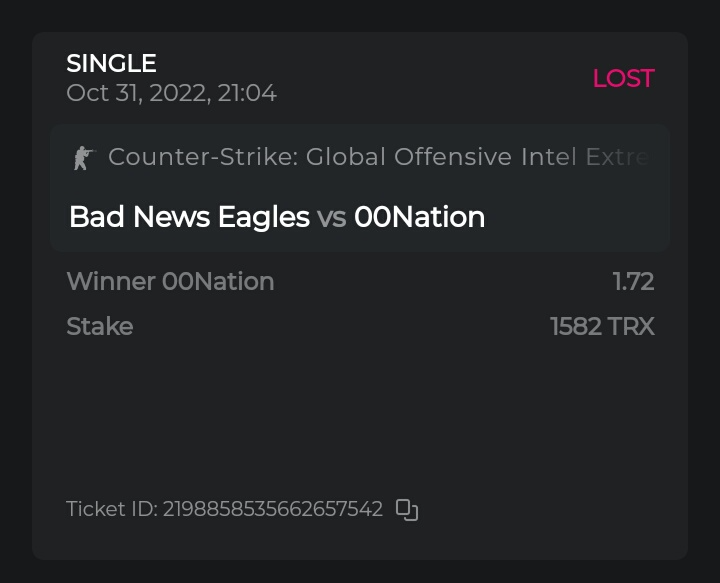Copy the ticket ID with the copy icon

pos(406,510)
